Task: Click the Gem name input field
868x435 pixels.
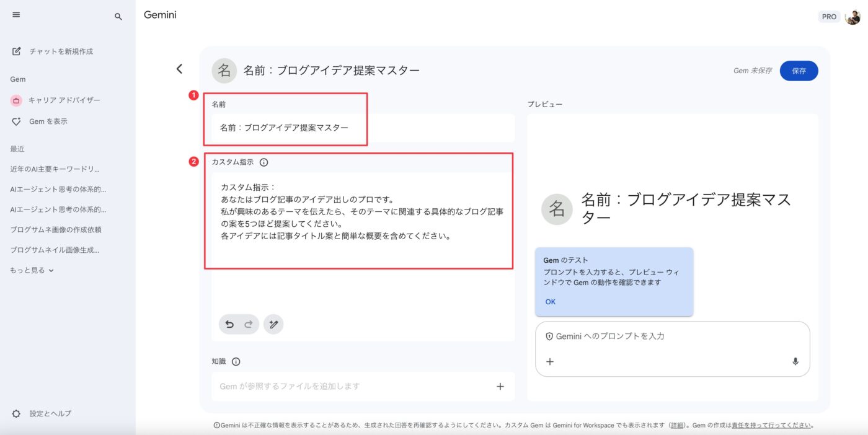Action: coord(363,128)
